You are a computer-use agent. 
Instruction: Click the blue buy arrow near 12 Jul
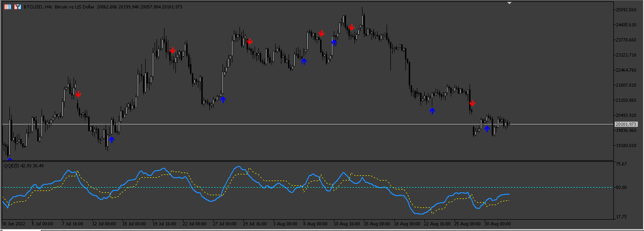click(112, 139)
